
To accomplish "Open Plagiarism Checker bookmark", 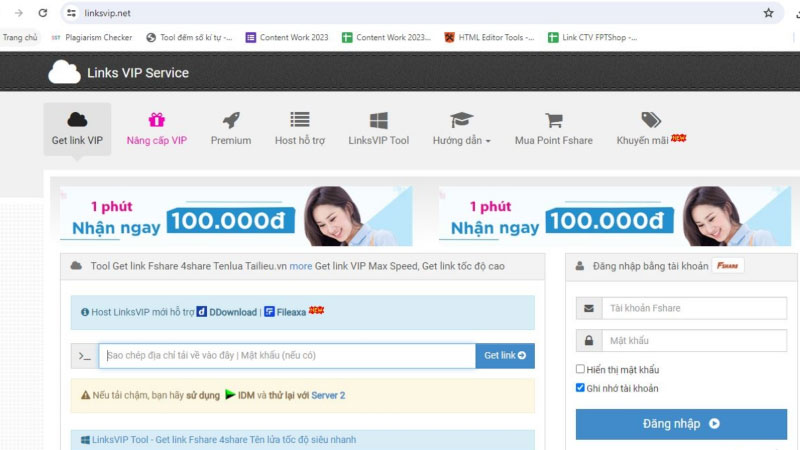I will 92,37.
